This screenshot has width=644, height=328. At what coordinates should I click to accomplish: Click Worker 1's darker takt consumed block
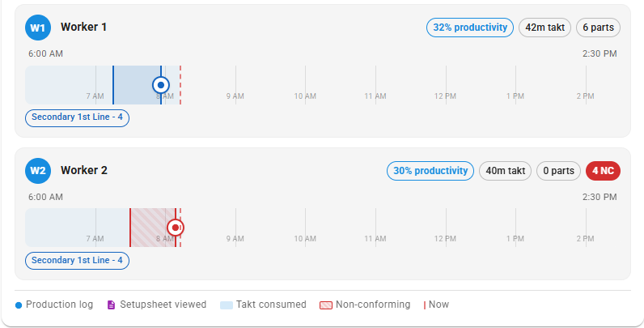[138, 85]
